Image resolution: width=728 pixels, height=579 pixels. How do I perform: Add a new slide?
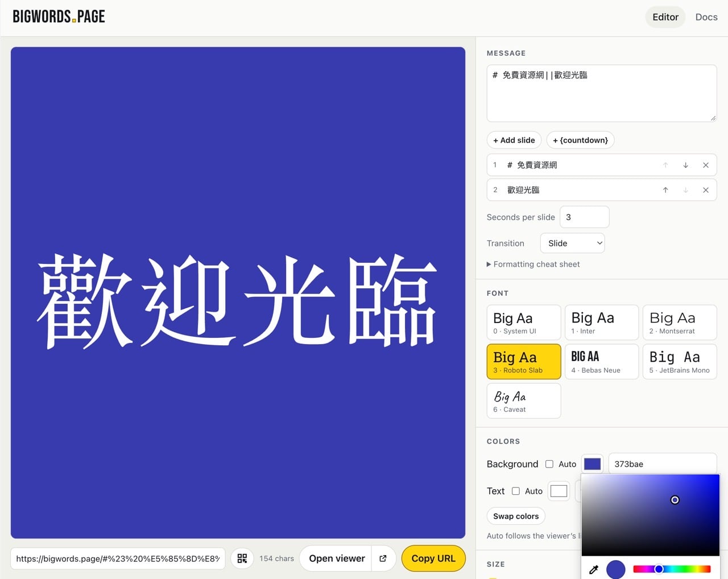(514, 140)
